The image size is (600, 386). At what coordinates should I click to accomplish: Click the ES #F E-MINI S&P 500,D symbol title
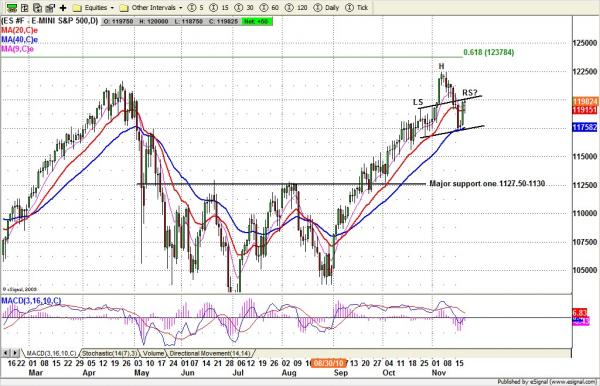tap(50, 21)
